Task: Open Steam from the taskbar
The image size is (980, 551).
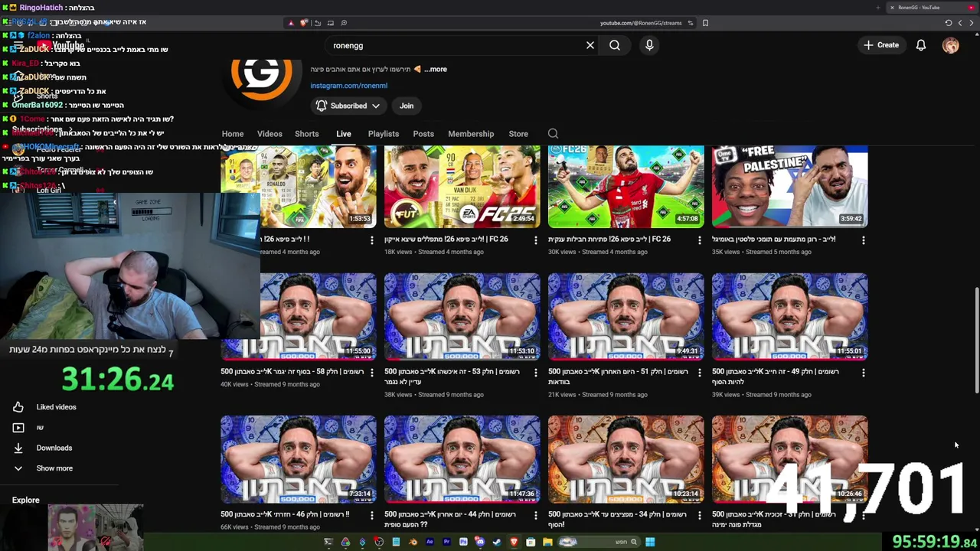Action: click(x=497, y=542)
